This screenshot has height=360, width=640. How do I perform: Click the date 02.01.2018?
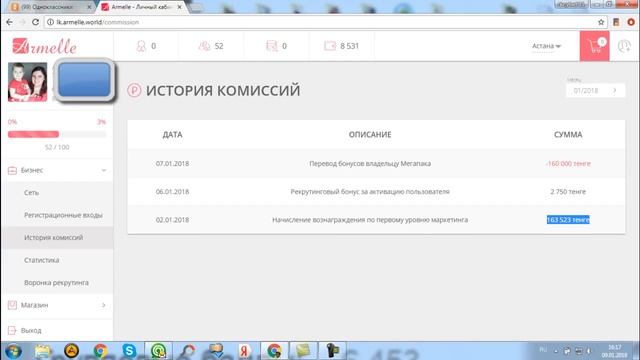[x=172, y=220]
